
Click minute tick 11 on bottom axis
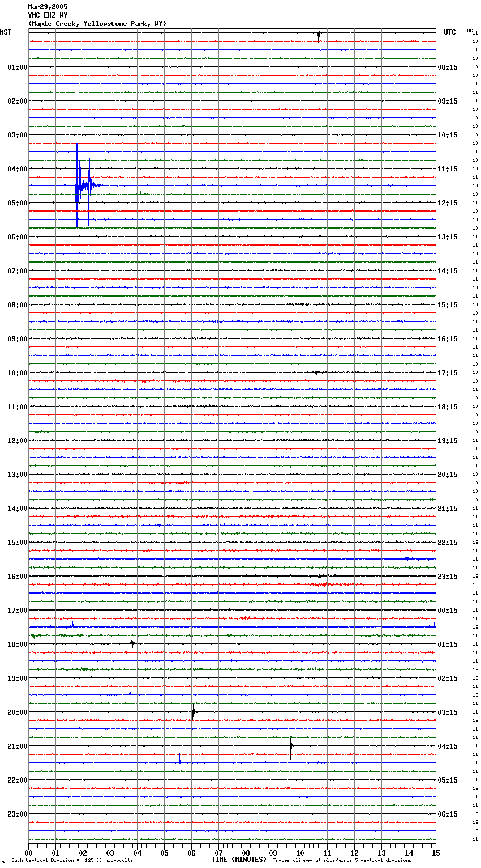327,853
